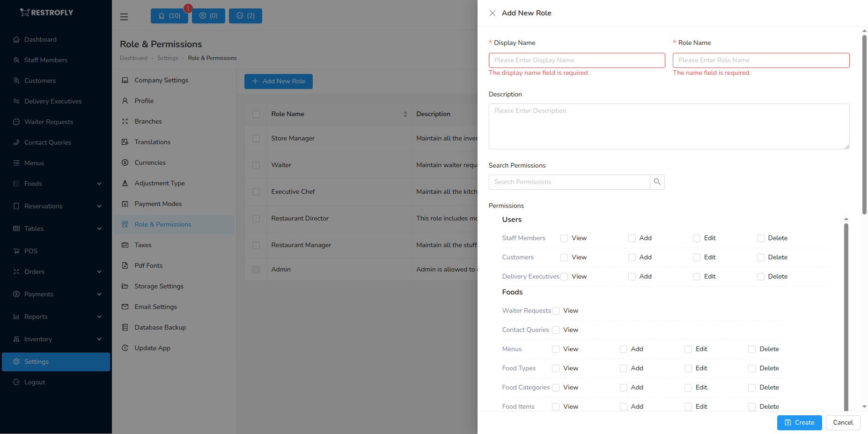Expand the Reservations sidebar submenu
This screenshot has width=868, height=434.
99,206
